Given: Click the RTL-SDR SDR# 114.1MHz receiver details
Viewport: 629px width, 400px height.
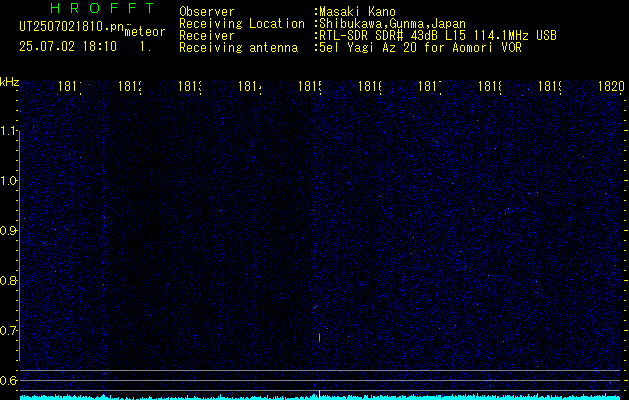Looking at the screenshot, I should 438,36.
